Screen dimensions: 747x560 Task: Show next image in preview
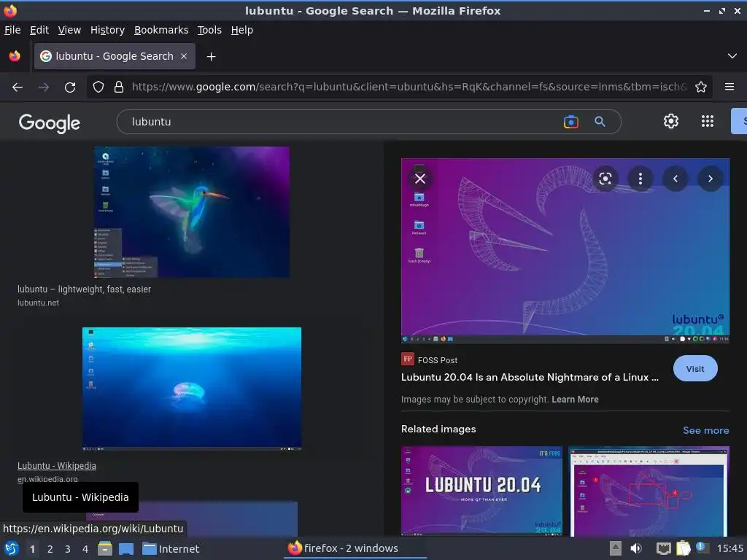[710, 179]
